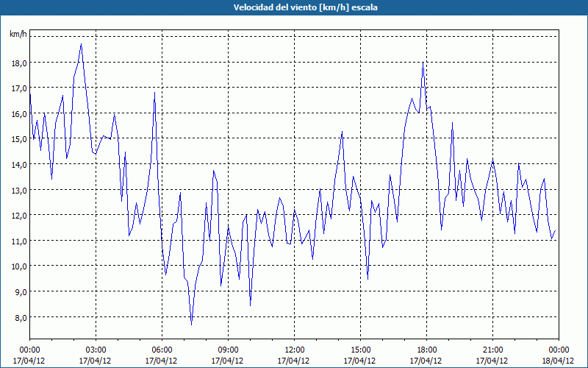
Task: Select the 17,0 y-axis value
Action: point(19,88)
